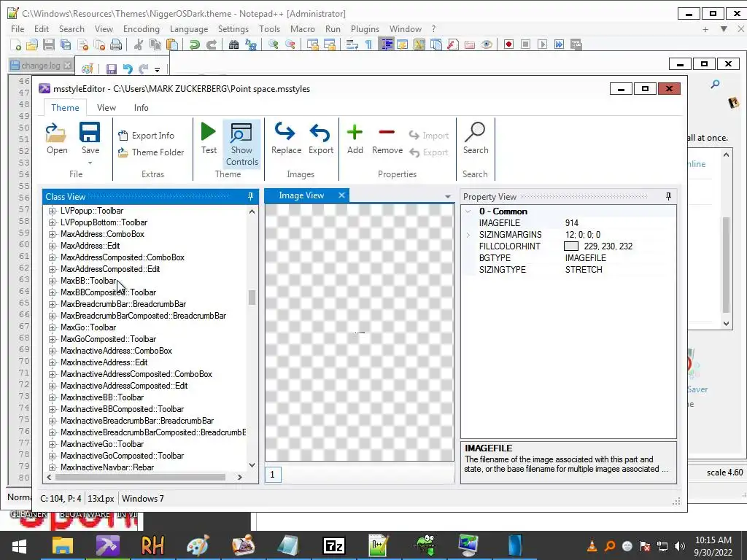The image size is (747, 560).
Task: Click the Notepad++ Play macro icon
Action: 542,44
